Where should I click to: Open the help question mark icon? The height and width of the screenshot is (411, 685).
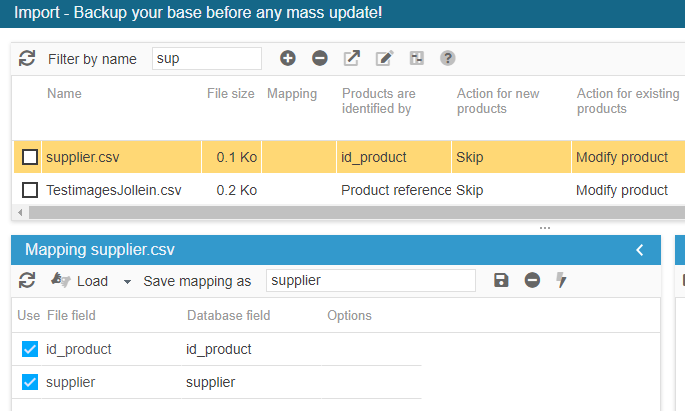pos(448,59)
